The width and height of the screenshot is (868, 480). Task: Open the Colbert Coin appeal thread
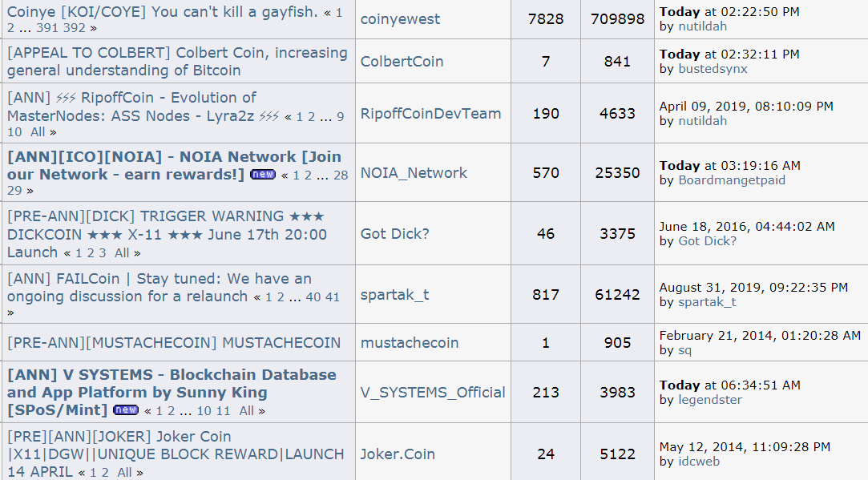[177, 62]
